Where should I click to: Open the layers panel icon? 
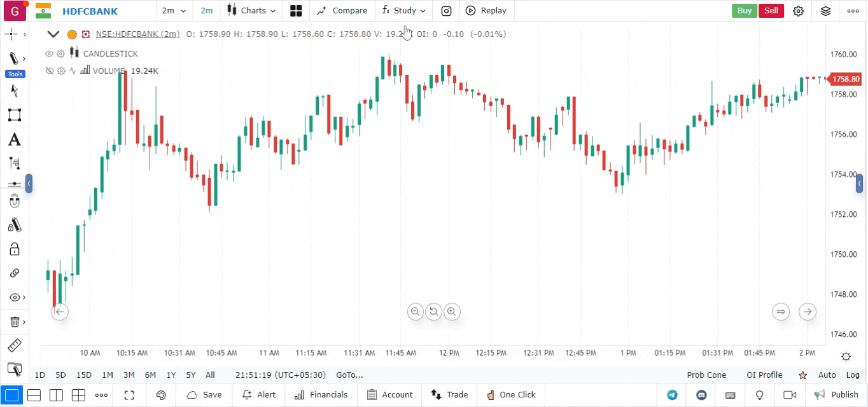(x=825, y=11)
